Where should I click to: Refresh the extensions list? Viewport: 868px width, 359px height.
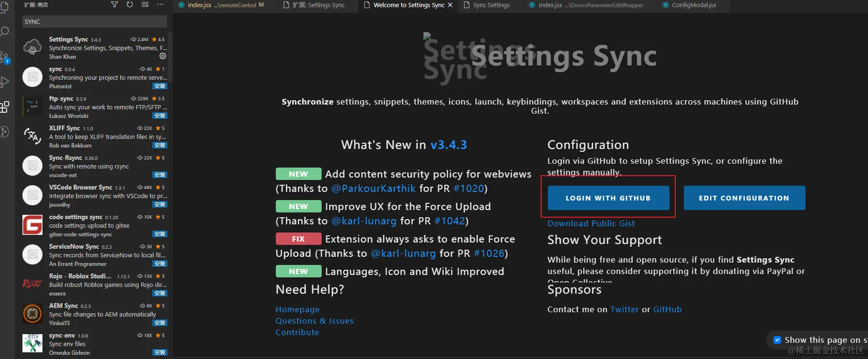(130, 5)
